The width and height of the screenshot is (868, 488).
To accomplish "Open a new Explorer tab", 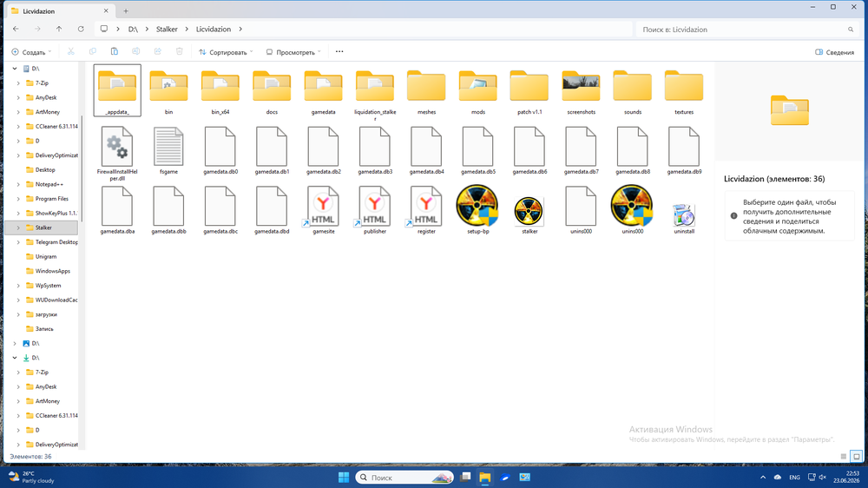I will coord(126,11).
